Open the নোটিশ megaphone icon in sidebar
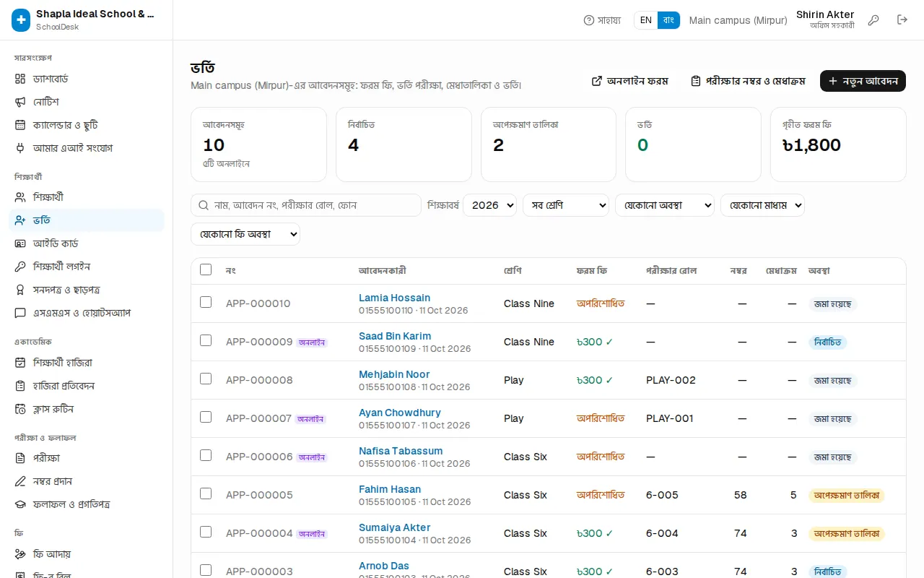 [20, 102]
